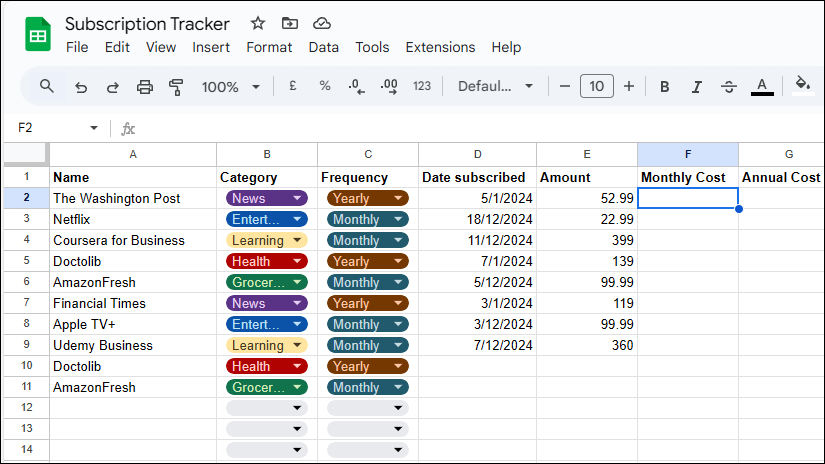Screen dimensions: 825x464
Task: Select the date 18/12/2024 cell
Action: [477, 219]
